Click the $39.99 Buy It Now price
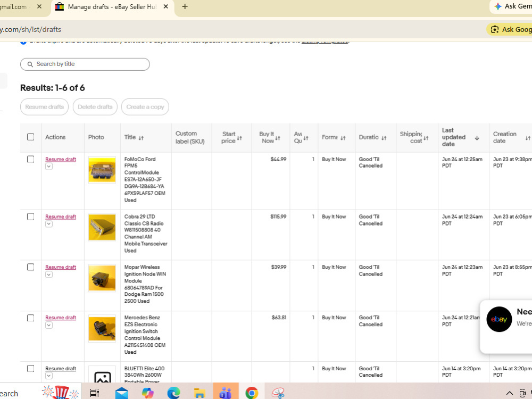Image resolution: width=532 pixels, height=399 pixels. [279, 267]
